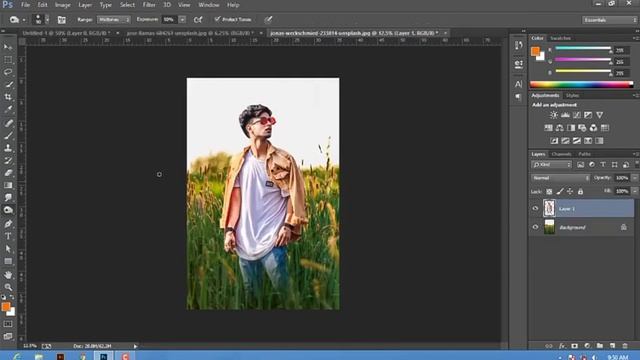This screenshot has width=640, height=360.
Task: Select the Smudge tool
Action: click(8, 198)
